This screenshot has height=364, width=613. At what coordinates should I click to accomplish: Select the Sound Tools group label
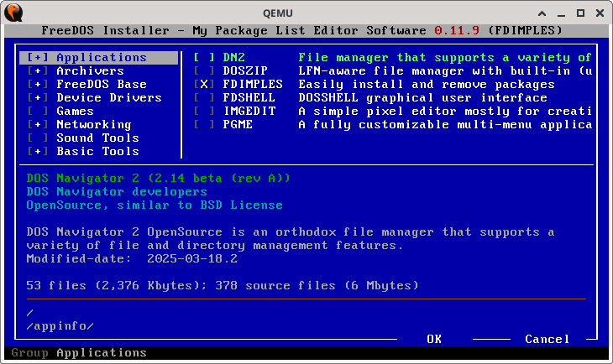pos(97,138)
